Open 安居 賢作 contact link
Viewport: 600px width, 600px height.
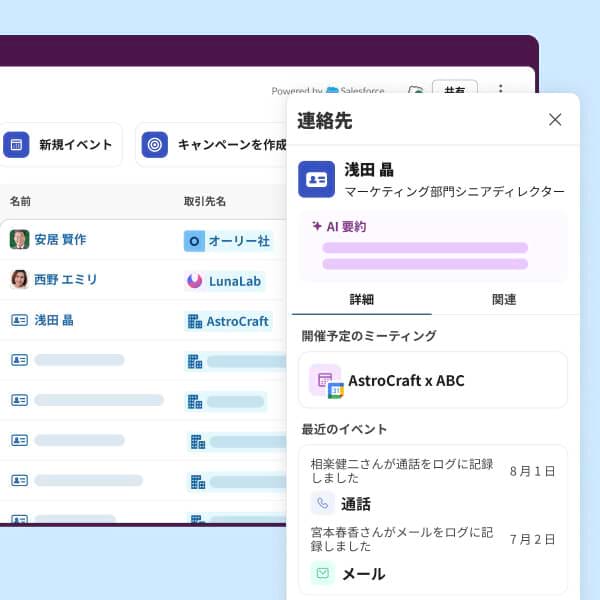click(x=60, y=240)
